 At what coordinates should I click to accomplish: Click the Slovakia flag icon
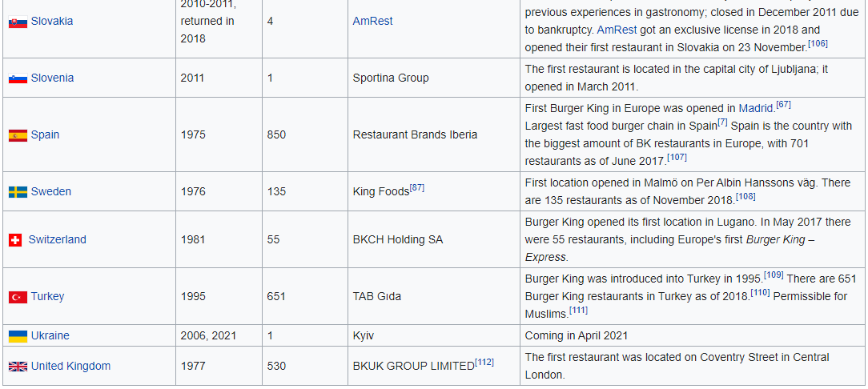coord(18,22)
